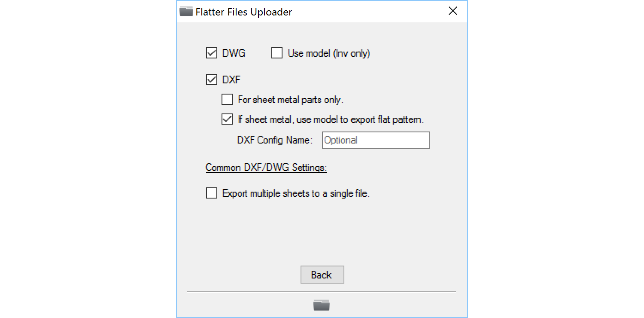Click the Common DXF/DWG Settings heading
Viewport: 644px width, 318px height.
click(266, 168)
